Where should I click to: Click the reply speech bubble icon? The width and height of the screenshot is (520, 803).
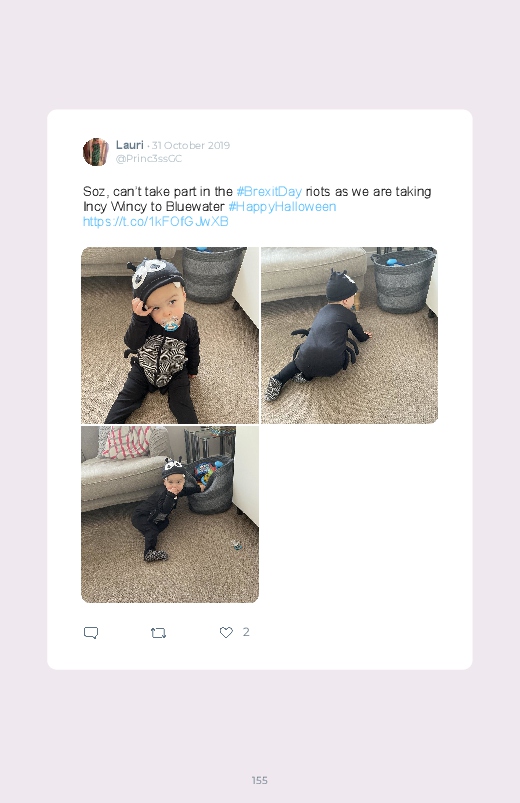pos(91,632)
